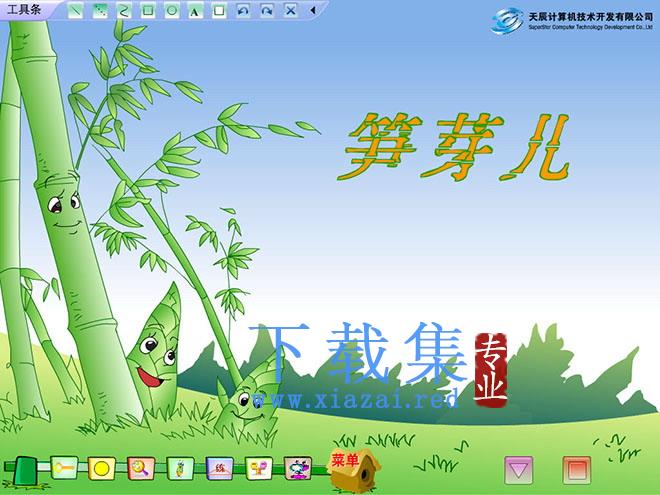660x495 pixels.
Task: Click the 笋芽儿 title text
Action: (x=455, y=147)
